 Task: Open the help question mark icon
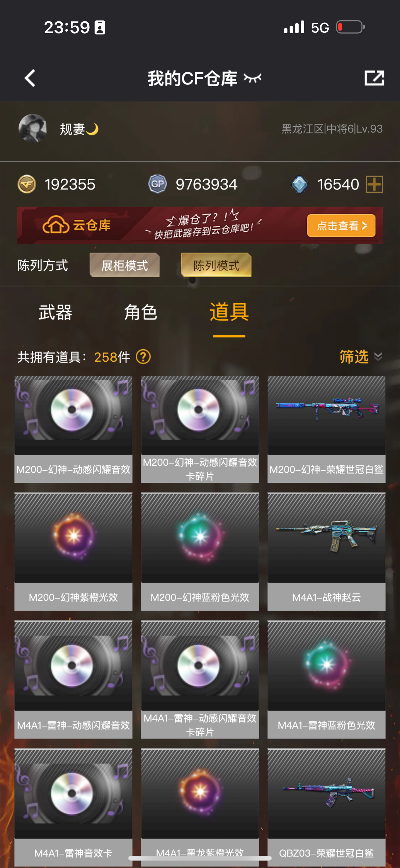[x=143, y=356]
